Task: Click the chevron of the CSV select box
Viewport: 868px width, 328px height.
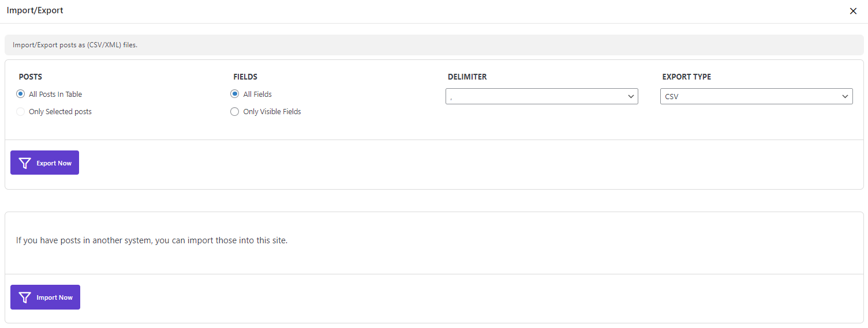Action: point(845,96)
